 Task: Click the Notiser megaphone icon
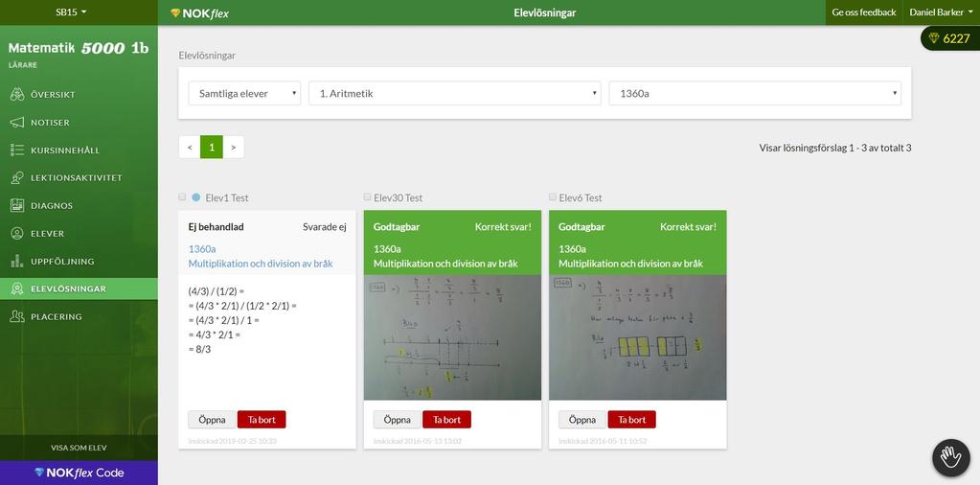pyautogui.click(x=17, y=123)
